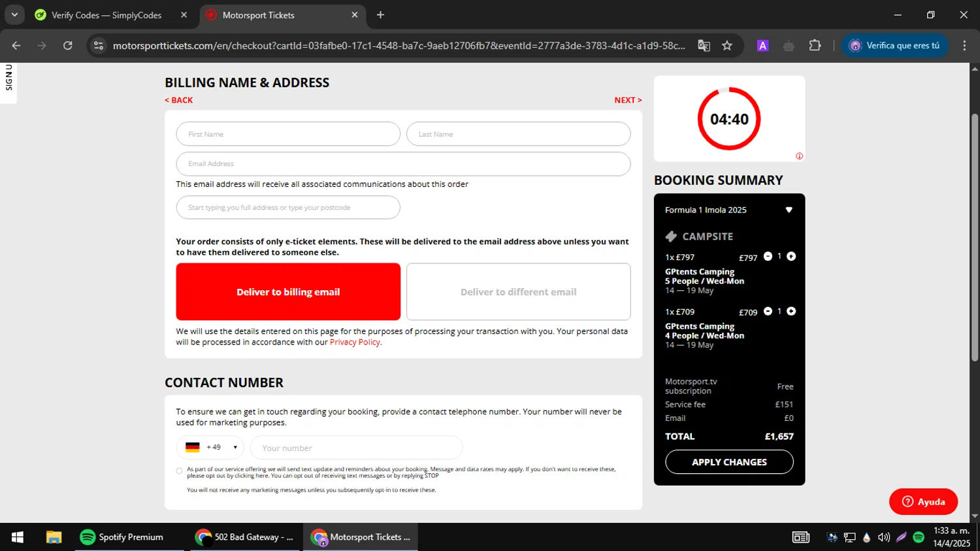Select Deliver to billing email
Viewport: 980px width, 551px height.
[x=288, y=292]
